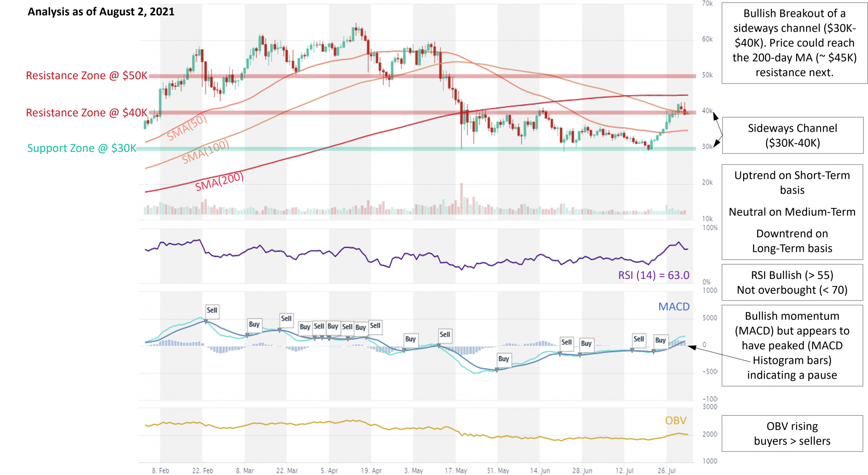Click the '5. Apr' date on the x-axis

tap(329, 470)
